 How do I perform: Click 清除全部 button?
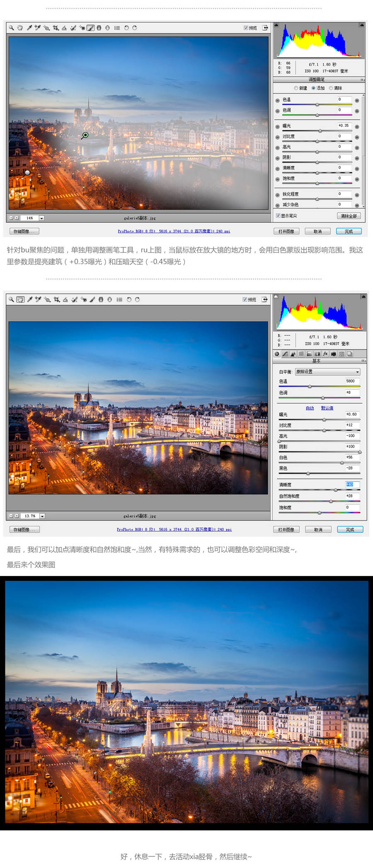pyautogui.click(x=349, y=216)
